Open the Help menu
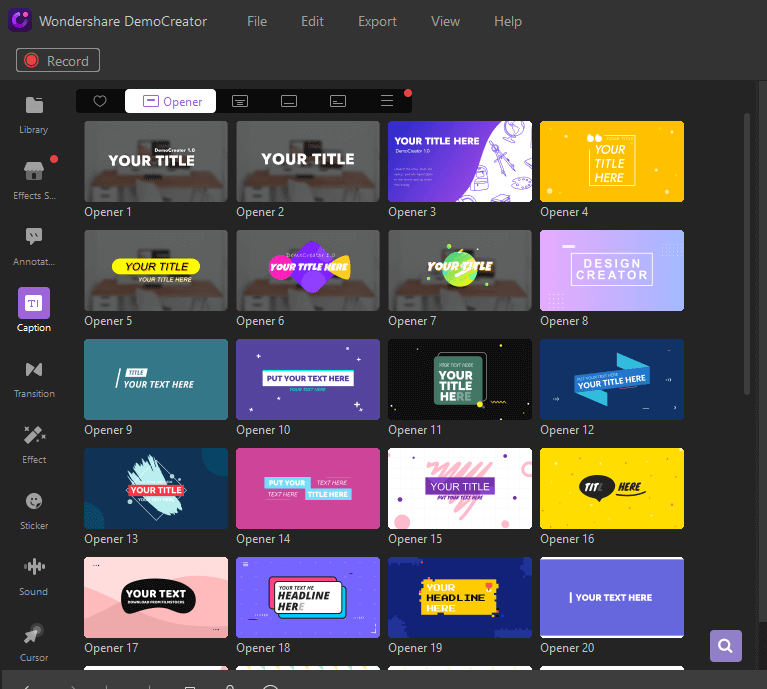 pyautogui.click(x=508, y=22)
